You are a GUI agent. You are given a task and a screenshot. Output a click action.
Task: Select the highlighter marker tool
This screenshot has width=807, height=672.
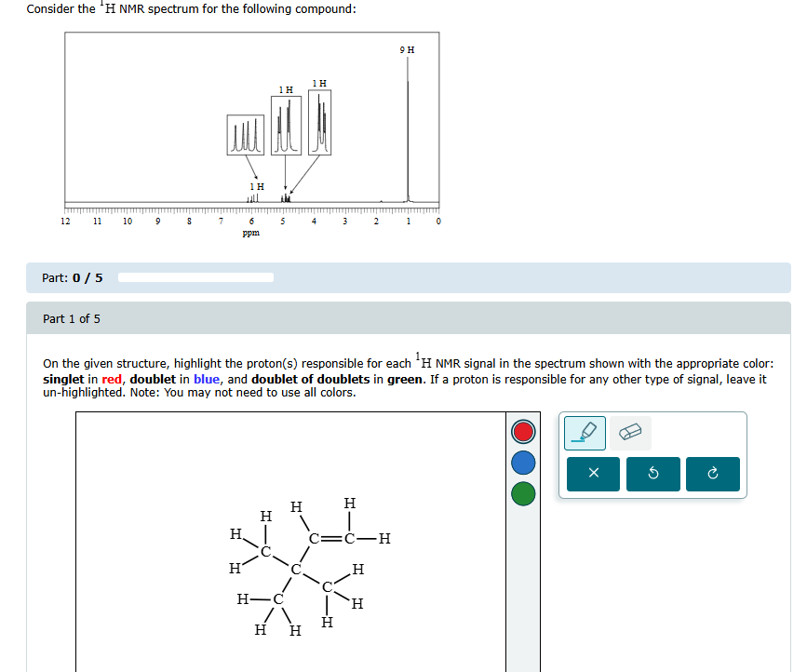click(584, 432)
